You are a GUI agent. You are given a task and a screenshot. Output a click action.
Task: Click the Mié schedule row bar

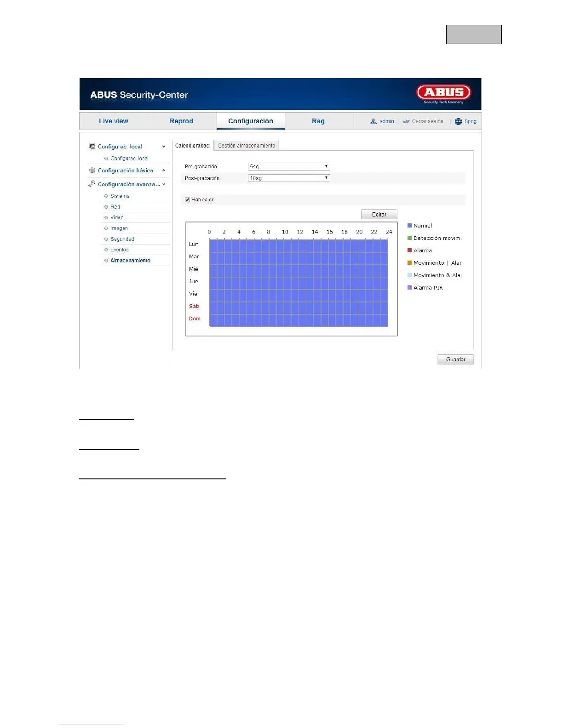tap(299, 271)
